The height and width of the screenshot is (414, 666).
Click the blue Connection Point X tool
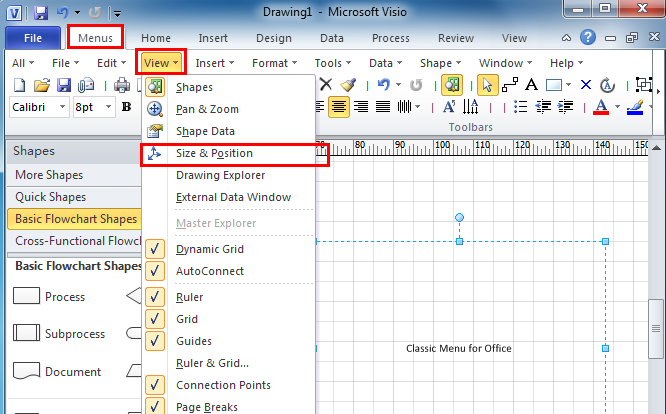coord(586,85)
